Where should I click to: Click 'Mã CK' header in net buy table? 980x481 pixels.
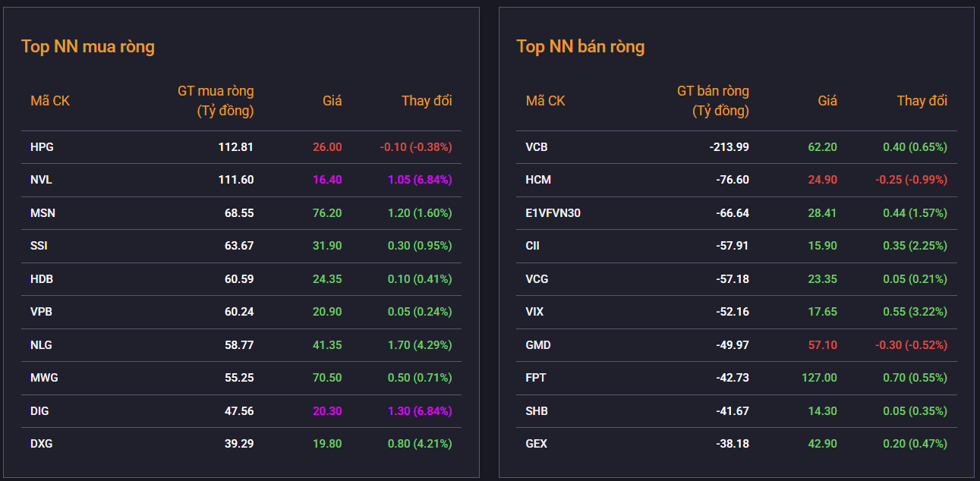coord(50,101)
